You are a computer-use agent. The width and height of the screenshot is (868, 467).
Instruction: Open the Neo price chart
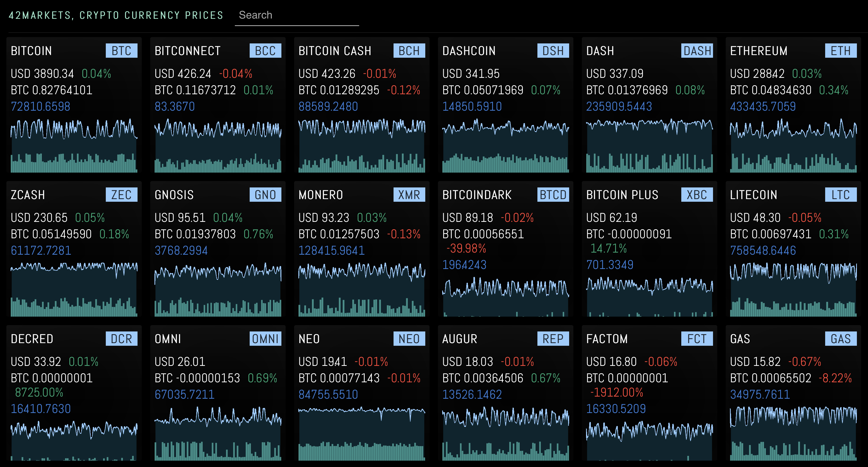pos(362,433)
